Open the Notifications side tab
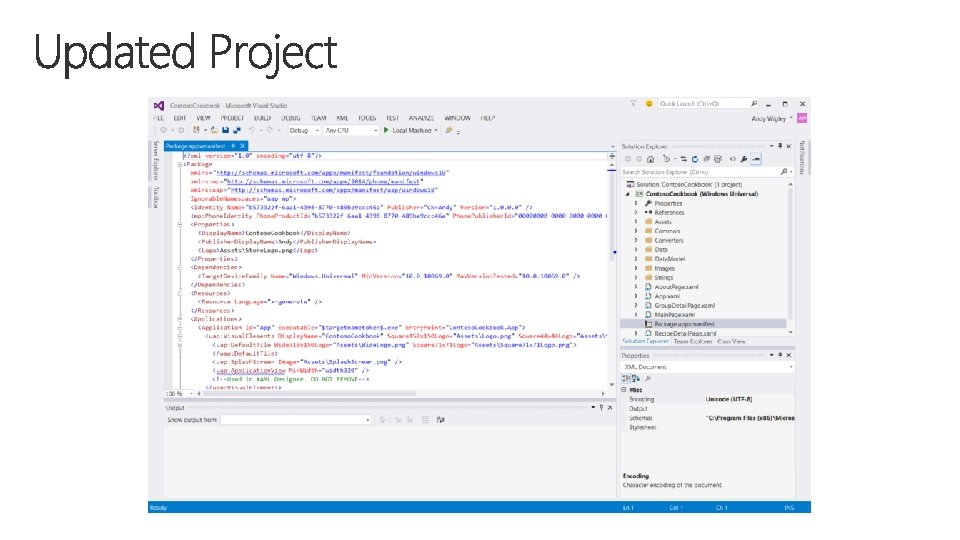960x540 pixels. pyautogui.click(x=802, y=157)
